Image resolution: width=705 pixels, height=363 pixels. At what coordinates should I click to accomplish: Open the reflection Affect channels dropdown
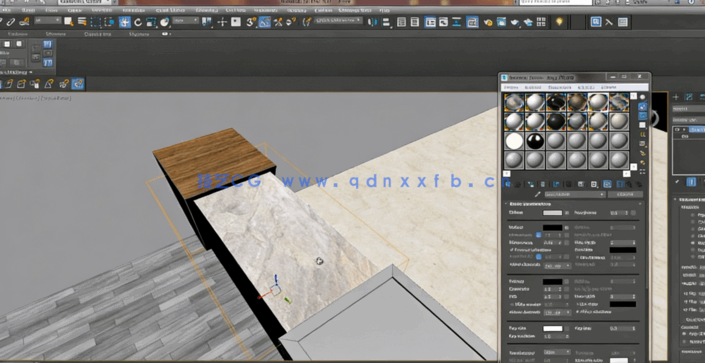point(558,266)
